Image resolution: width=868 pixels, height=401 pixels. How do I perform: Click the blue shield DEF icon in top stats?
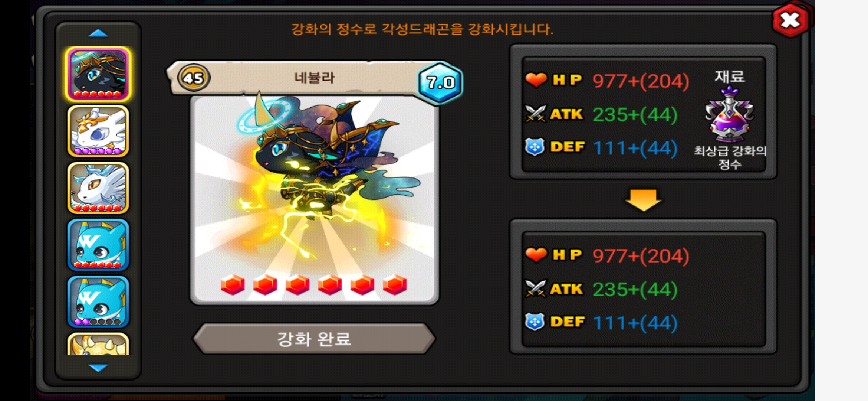535,147
